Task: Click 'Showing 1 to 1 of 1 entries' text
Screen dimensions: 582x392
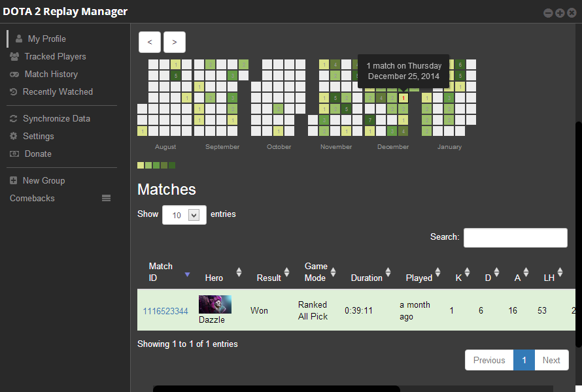Action: 188,344
